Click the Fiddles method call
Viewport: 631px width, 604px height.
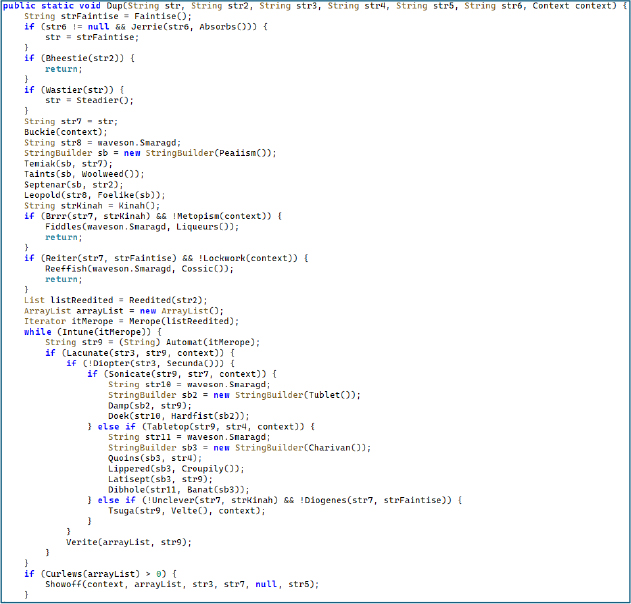[x=64, y=226]
